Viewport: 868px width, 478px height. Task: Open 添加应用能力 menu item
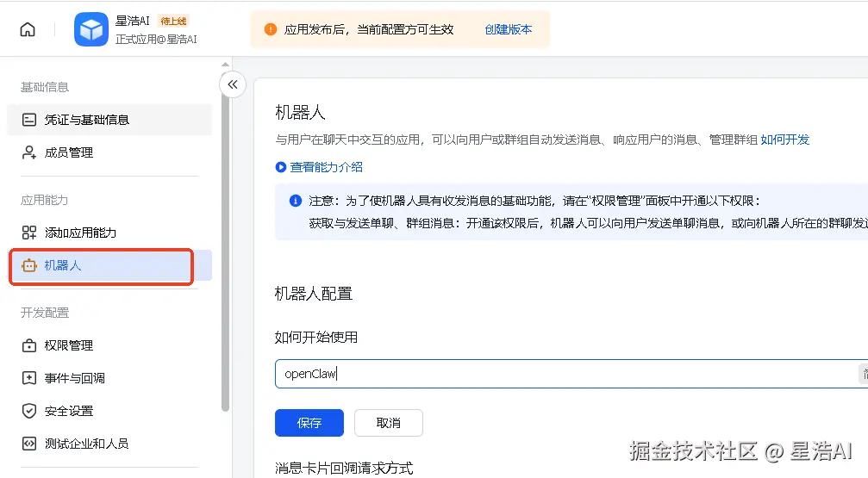pyautogui.click(x=109, y=233)
